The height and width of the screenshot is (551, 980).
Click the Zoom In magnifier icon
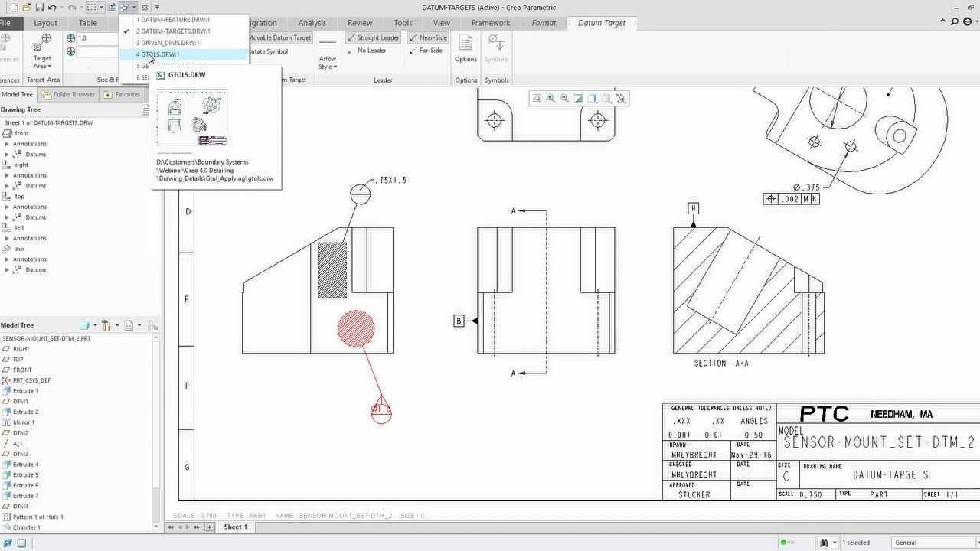(x=550, y=98)
